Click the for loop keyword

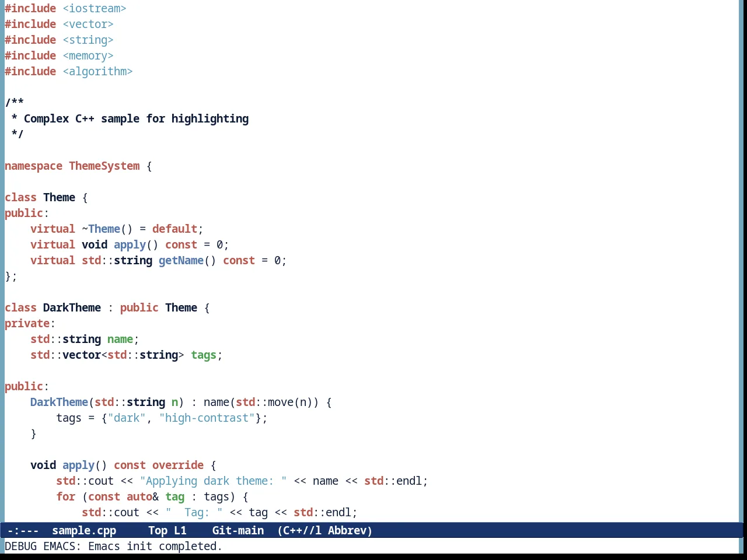tap(65, 496)
